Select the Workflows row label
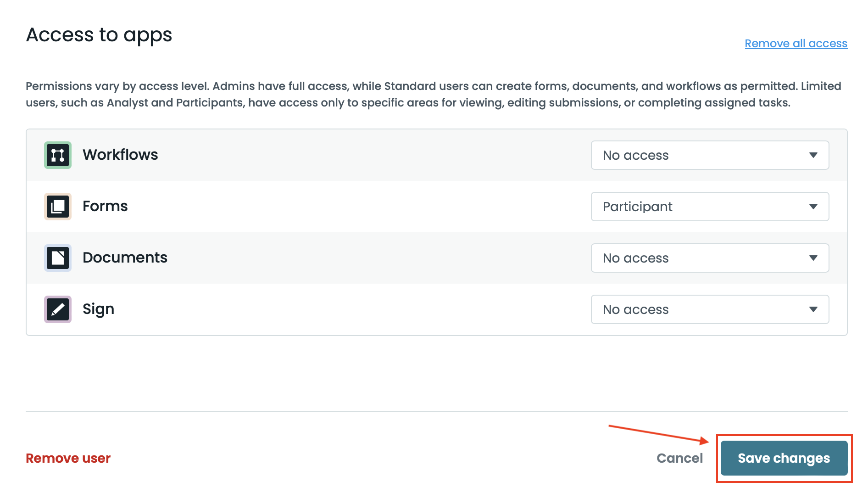Image resolution: width=868 pixels, height=493 pixels. click(120, 155)
